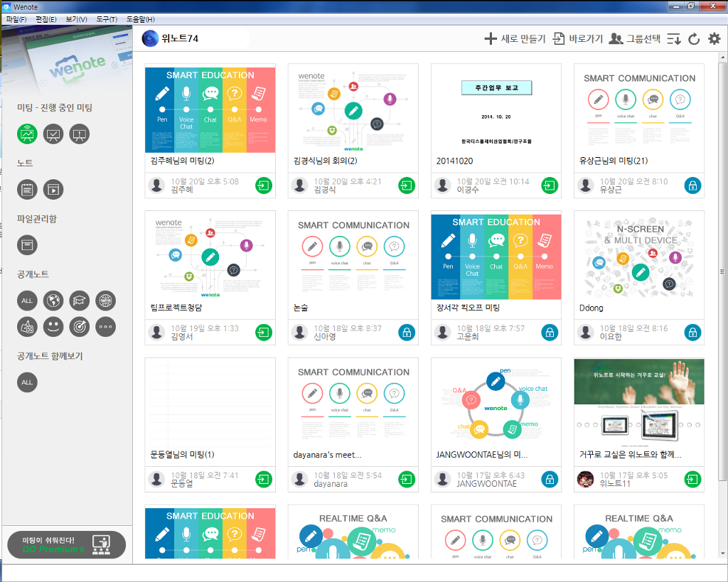Viewport: 728px width, 582px height.
Task: Click the sort order icon in toolbar
Action: pos(674,39)
